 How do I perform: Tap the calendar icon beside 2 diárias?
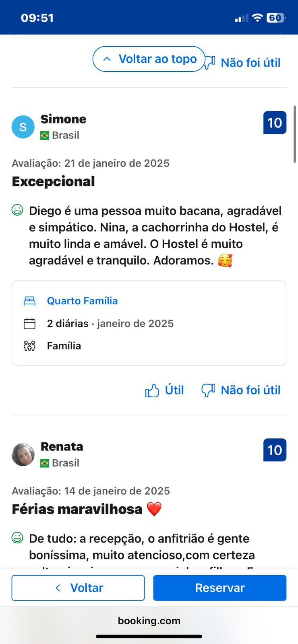(29, 324)
